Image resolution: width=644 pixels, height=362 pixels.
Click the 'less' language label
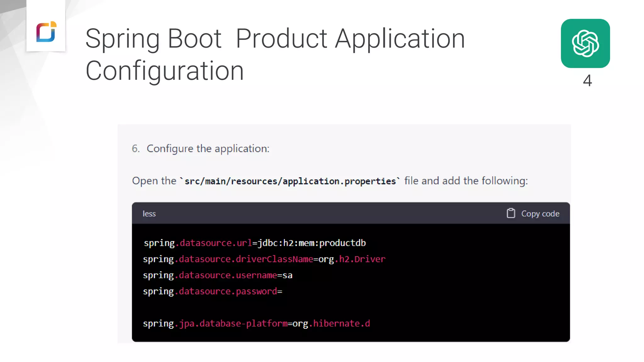tap(149, 214)
